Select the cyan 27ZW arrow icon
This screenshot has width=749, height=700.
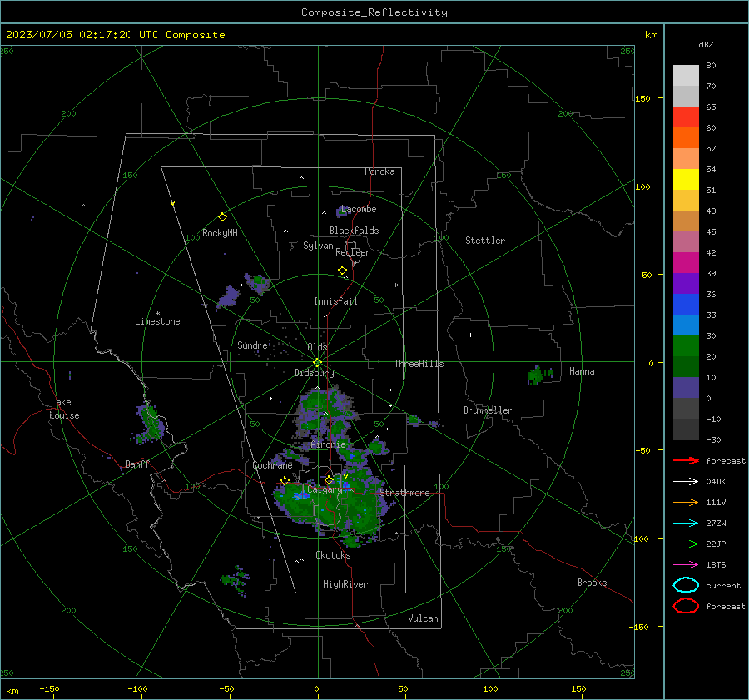click(686, 524)
